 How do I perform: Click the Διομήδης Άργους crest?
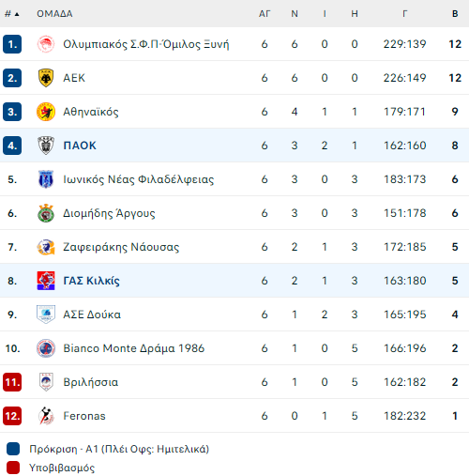[46, 213]
